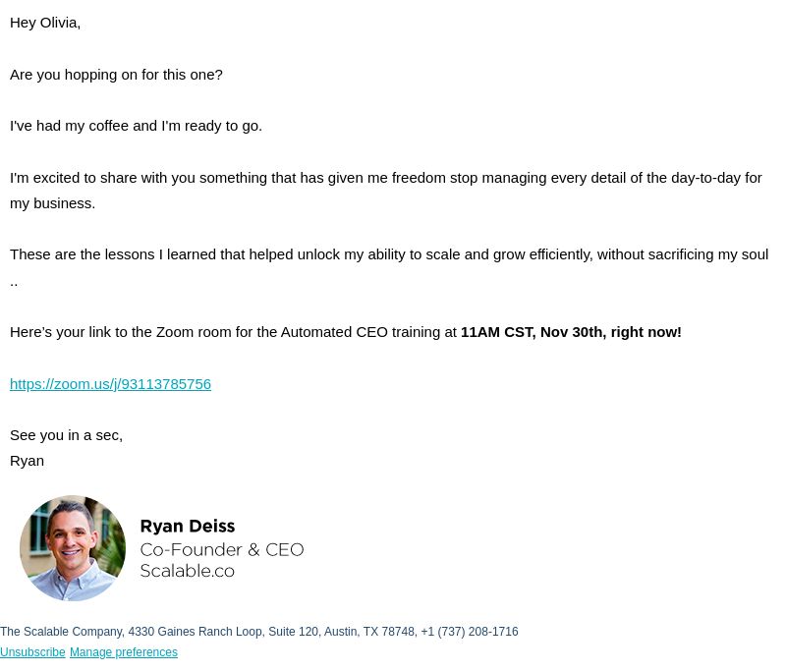Viewport: 786px width, 672px height.
Task: Click the Hey Olivia greeting
Action: tap(45, 23)
